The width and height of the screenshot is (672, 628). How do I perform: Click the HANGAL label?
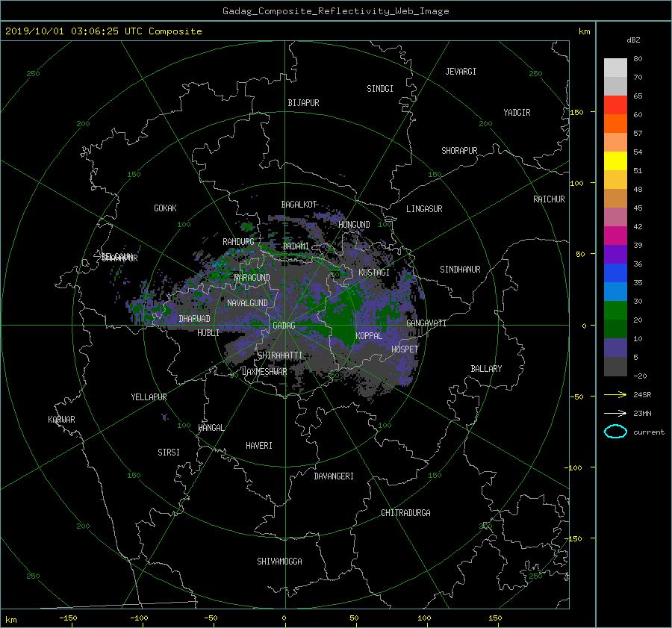pyautogui.click(x=211, y=428)
